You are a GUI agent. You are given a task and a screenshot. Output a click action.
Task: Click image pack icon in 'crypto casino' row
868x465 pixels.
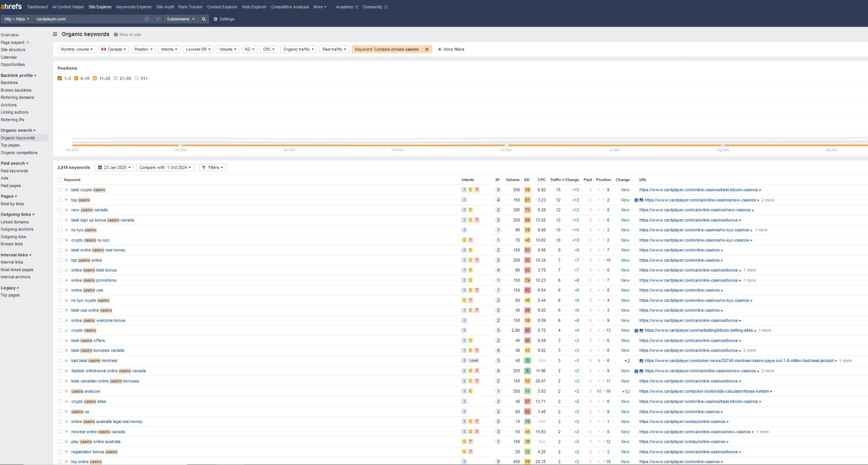tap(641, 330)
